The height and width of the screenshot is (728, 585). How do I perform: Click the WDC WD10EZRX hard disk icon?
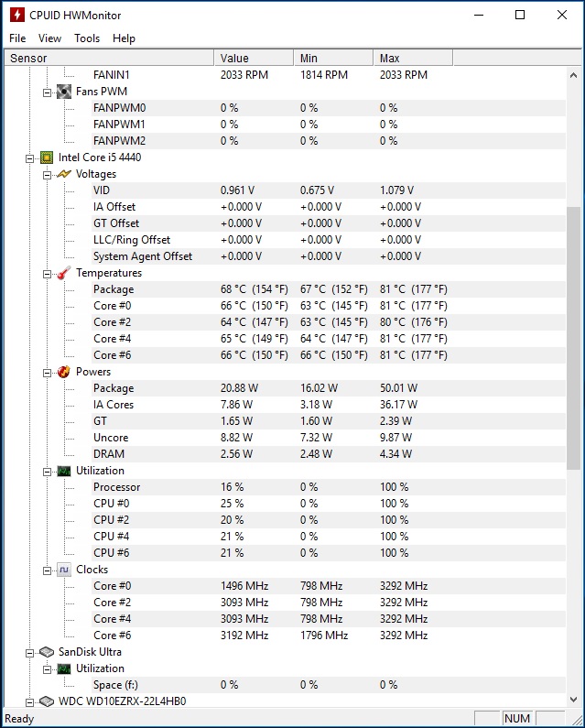coord(47,701)
